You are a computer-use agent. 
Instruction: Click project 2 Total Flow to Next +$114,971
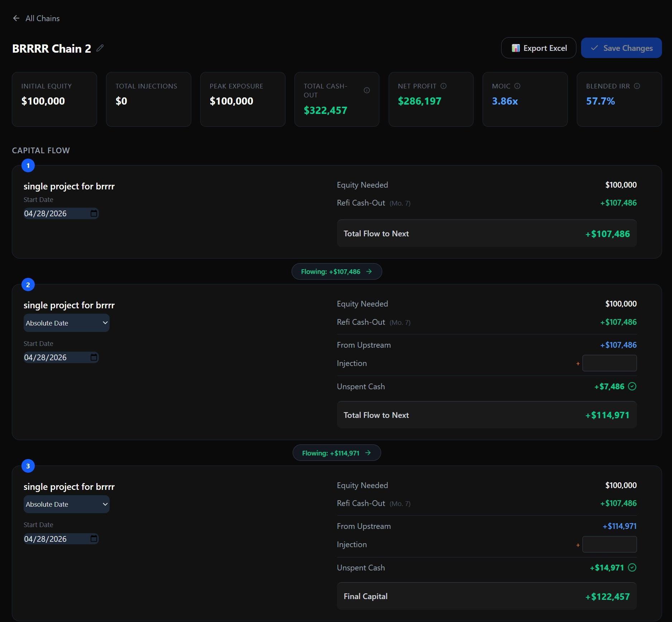coord(487,415)
